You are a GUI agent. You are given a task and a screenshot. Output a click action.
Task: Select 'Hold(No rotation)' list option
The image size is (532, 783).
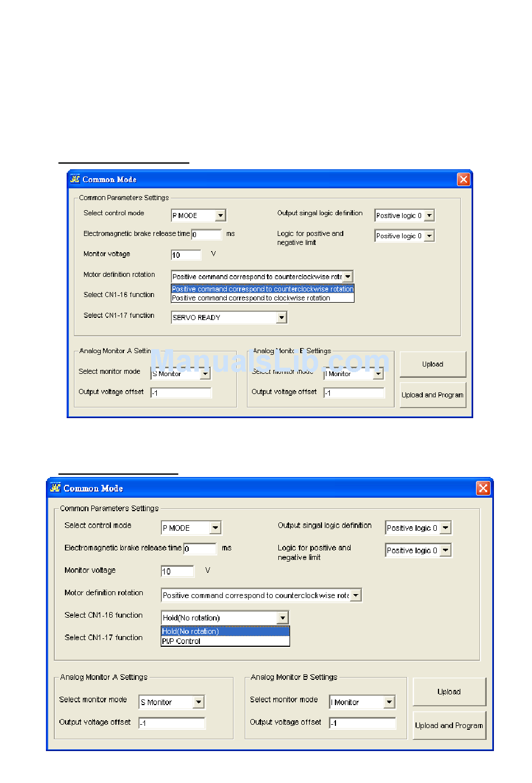(x=225, y=631)
